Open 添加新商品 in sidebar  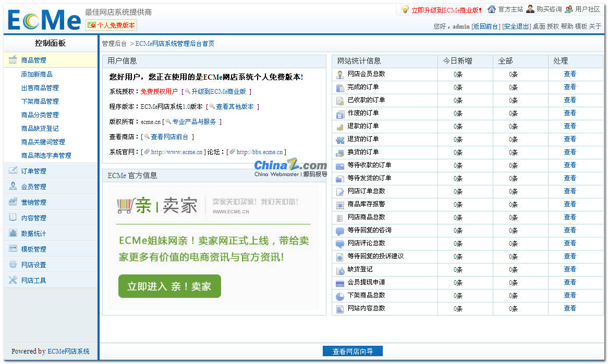37,74
